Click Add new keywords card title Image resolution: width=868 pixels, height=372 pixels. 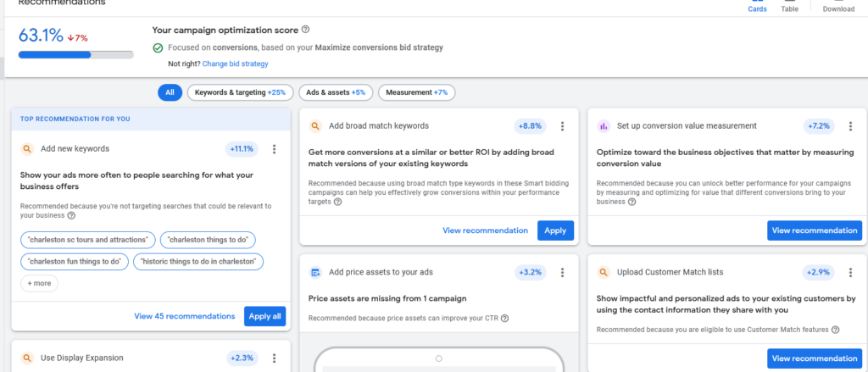point(75,149)
